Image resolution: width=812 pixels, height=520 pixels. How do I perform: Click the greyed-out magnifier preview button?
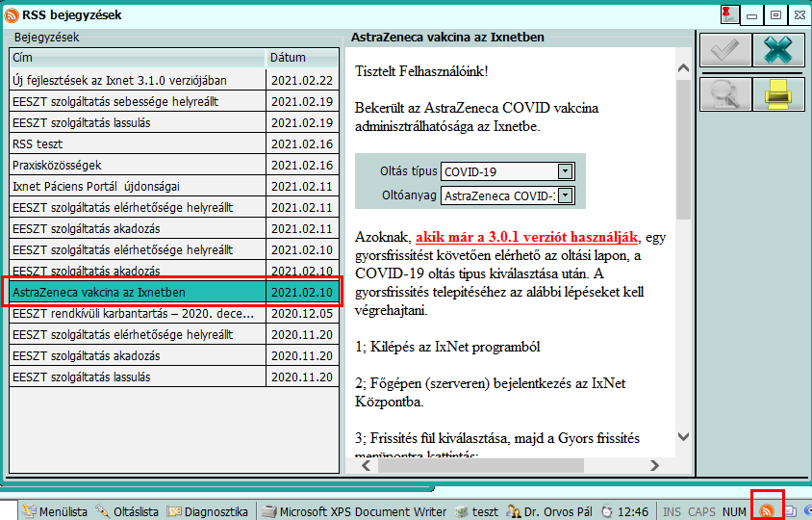click(x=725, y=94)
